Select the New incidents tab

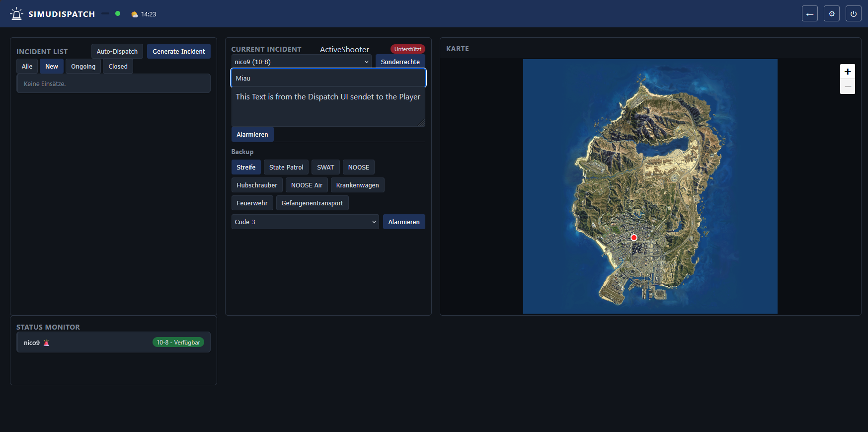point(52,66)
